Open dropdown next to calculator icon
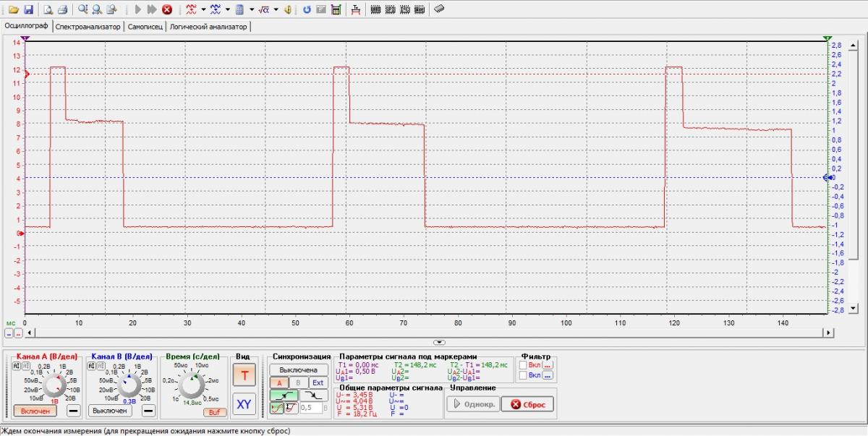Viewport: 868px width, 436px height. 252,9
